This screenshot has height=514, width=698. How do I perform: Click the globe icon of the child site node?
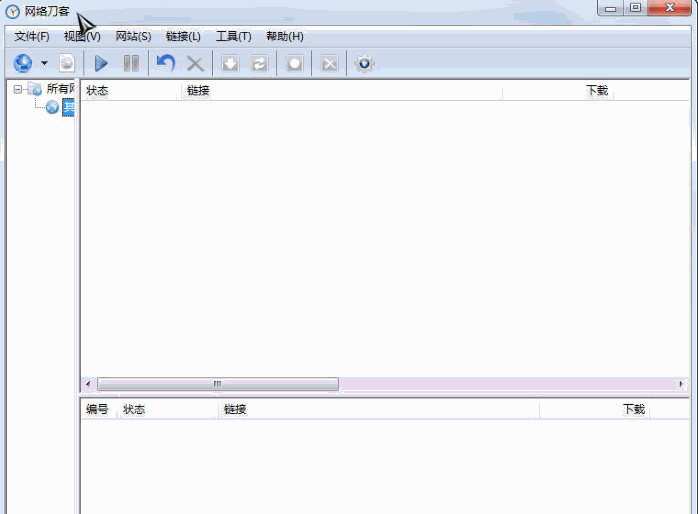coord(52,107)
